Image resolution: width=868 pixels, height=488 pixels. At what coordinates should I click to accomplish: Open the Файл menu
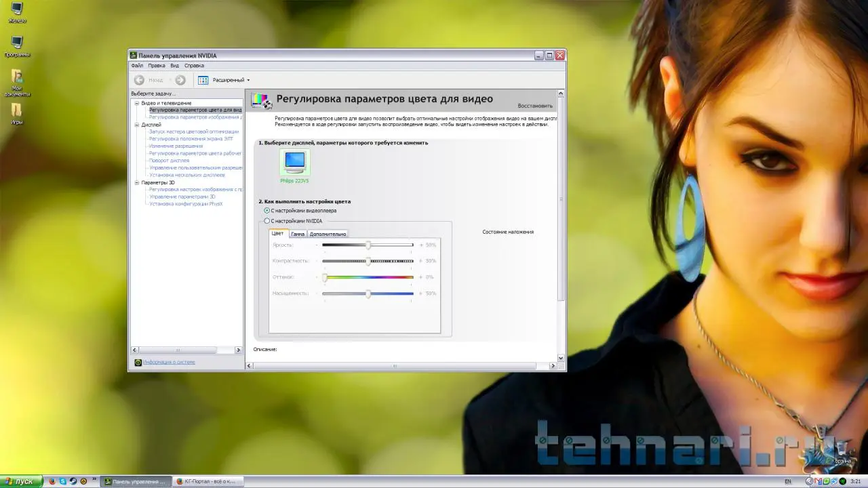click(x=137, y=66)
